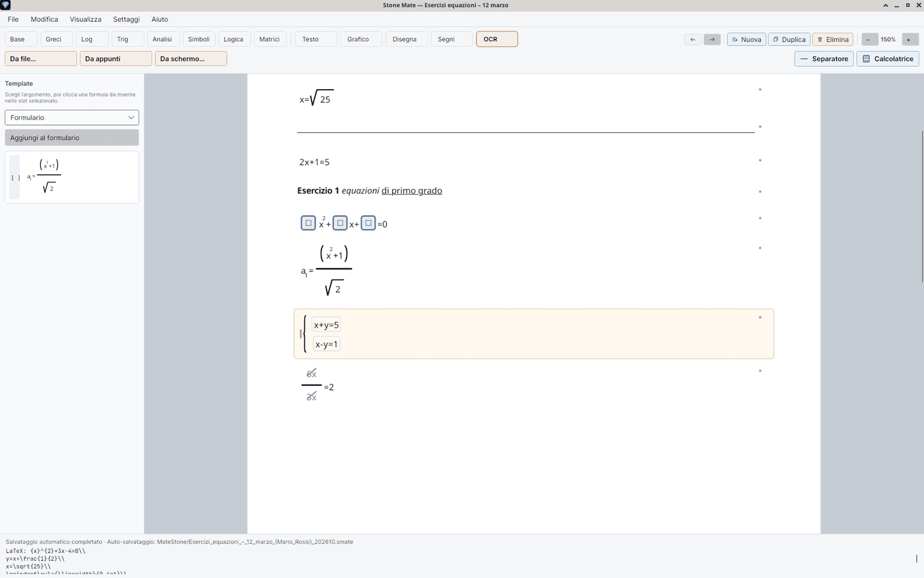The image size is (924, 578).
Task: Open the Simboli tab
Action: point(199,40)
